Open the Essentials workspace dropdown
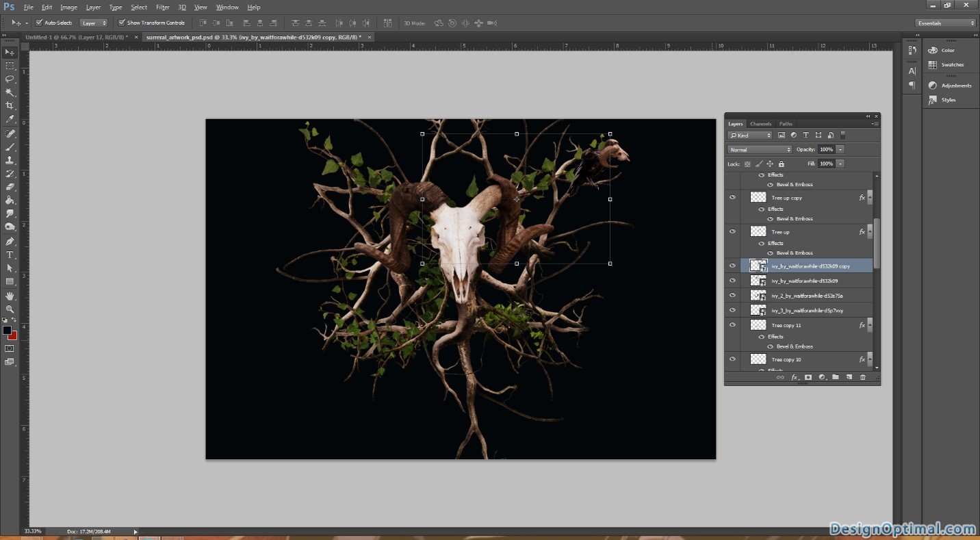 (946, 23)
